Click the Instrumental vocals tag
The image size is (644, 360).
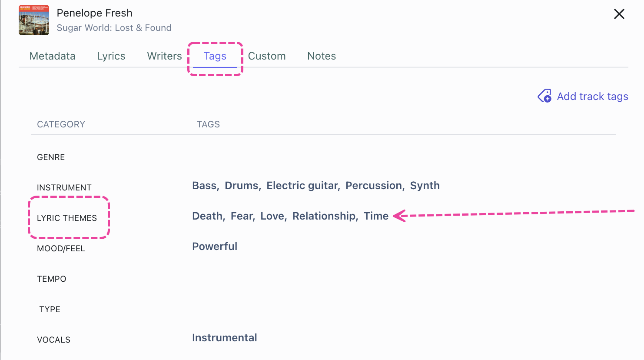225,338
